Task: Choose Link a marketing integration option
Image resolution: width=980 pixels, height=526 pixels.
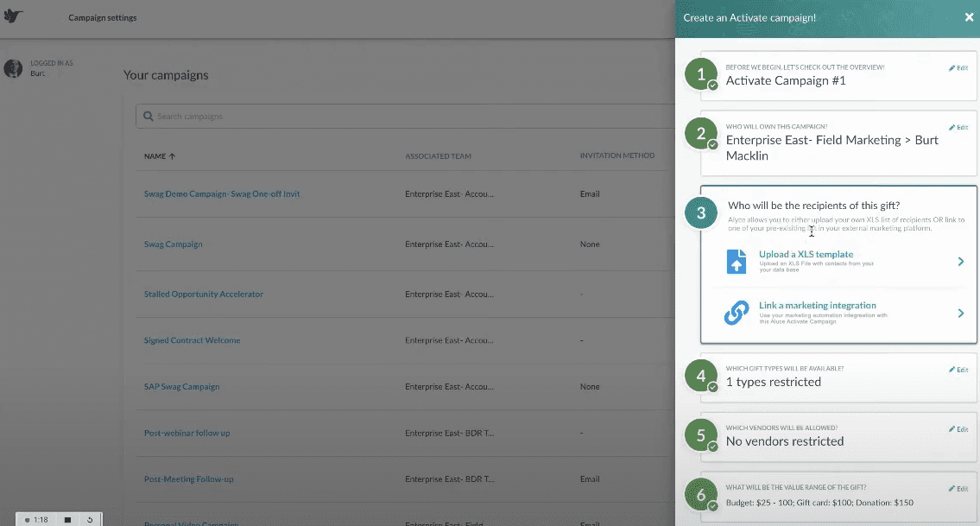Action: click(845, 313)
